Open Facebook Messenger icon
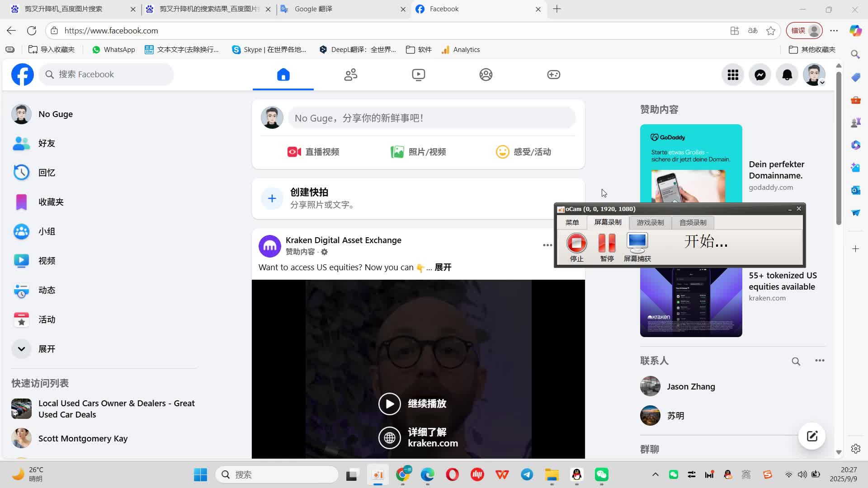Viewport: 868px width, 488px height. (760, 75)
